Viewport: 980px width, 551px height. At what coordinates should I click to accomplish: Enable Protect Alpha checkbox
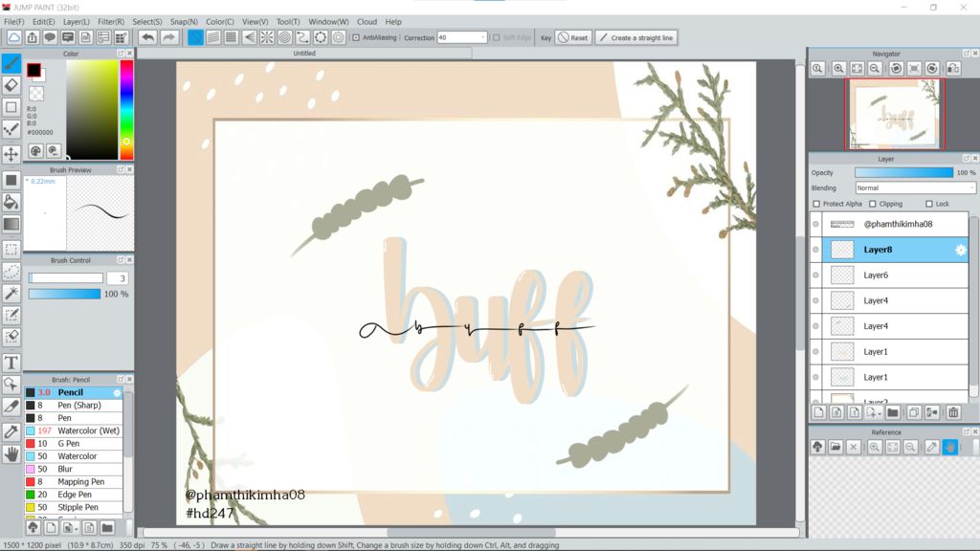pyautogui.click(x=816, y=204)
